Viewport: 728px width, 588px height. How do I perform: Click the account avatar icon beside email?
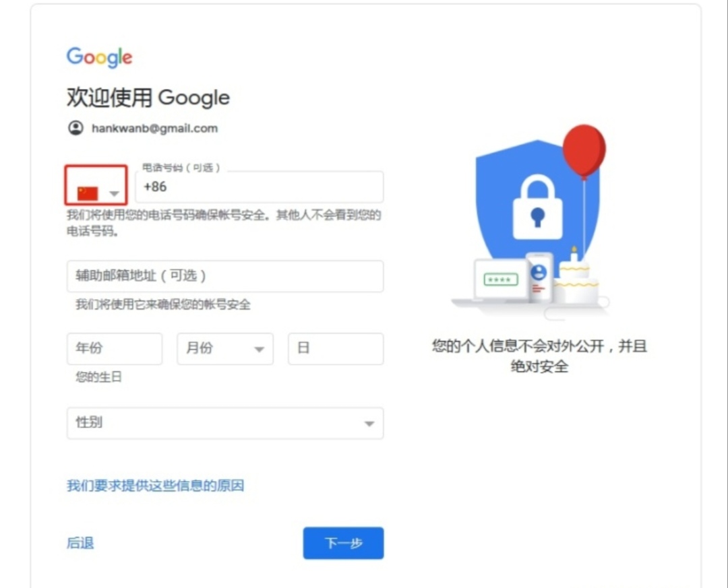(75, 128)
